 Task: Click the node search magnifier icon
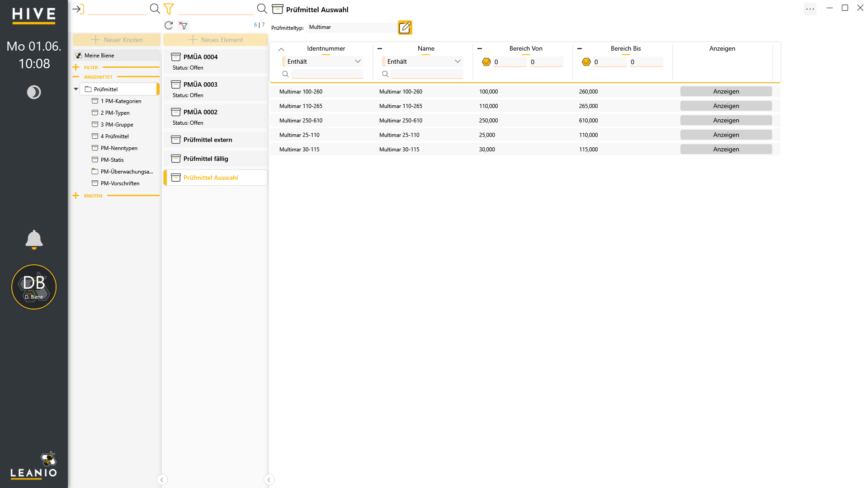(x=155, y=9)
